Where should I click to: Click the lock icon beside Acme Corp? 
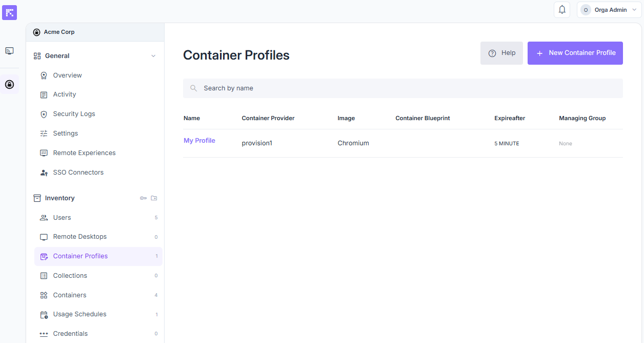[x=36, y=32]
